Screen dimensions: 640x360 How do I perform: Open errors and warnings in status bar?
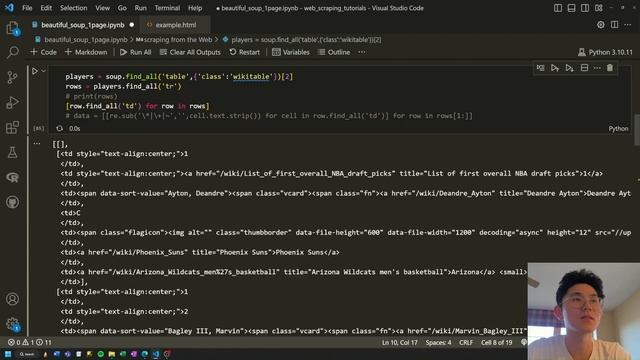30,342
